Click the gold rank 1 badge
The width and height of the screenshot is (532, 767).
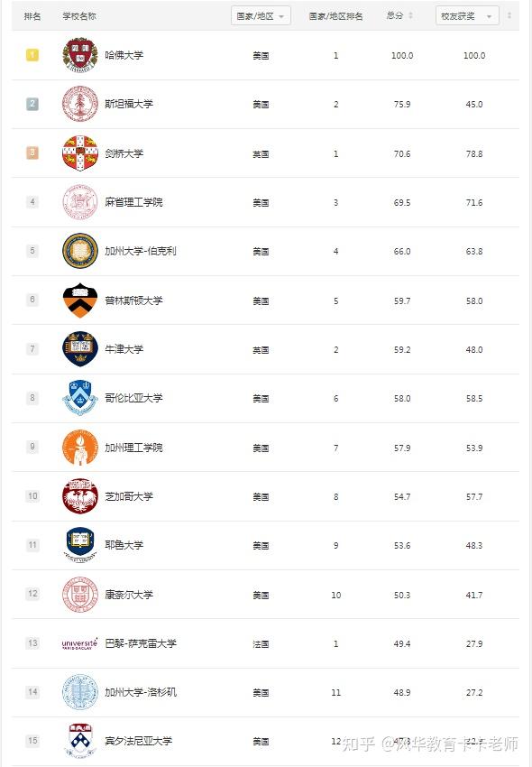coord(32,55)
